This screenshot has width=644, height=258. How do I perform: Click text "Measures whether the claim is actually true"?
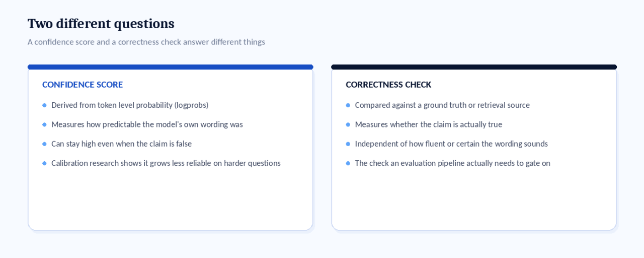click(429, 124)
